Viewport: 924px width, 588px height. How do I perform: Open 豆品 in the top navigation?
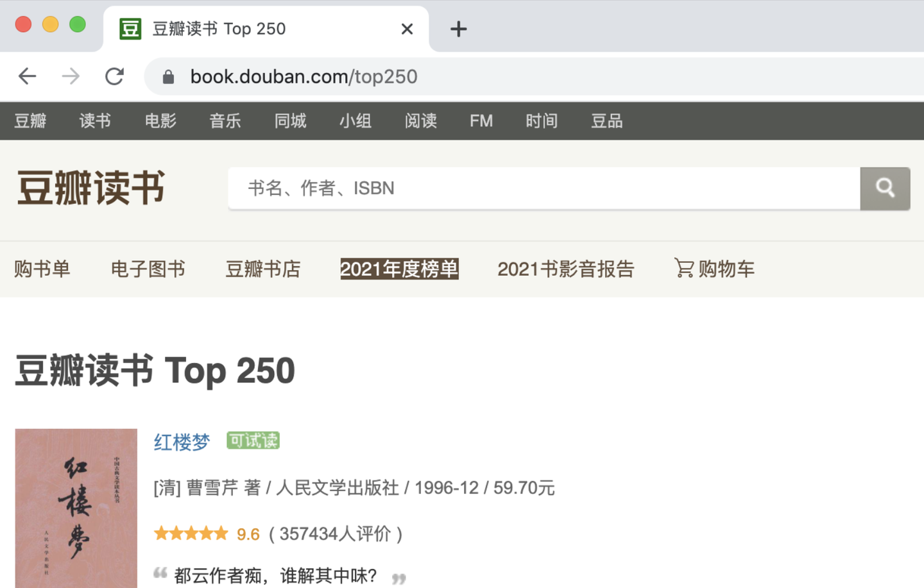(607, 121)
